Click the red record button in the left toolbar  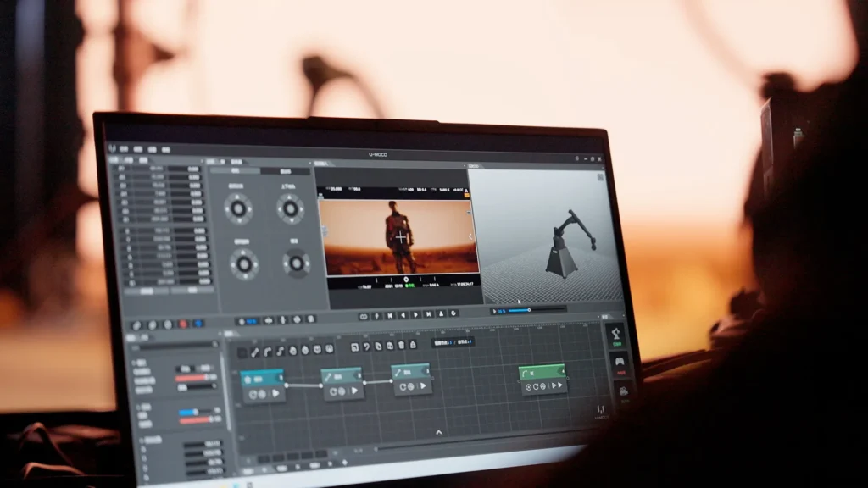(x=183, y=324)
